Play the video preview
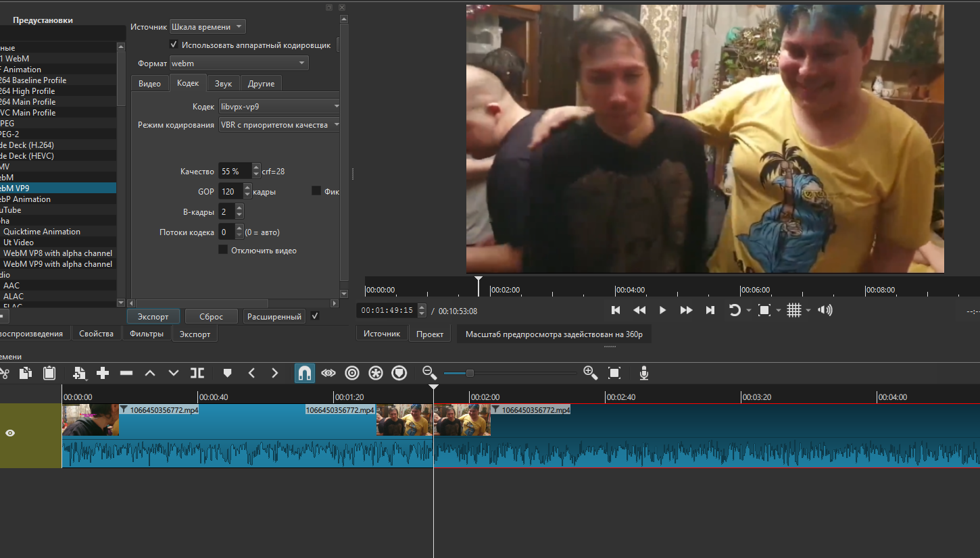The height and width of the screenshot is (558, 980). tap(663, 310)
